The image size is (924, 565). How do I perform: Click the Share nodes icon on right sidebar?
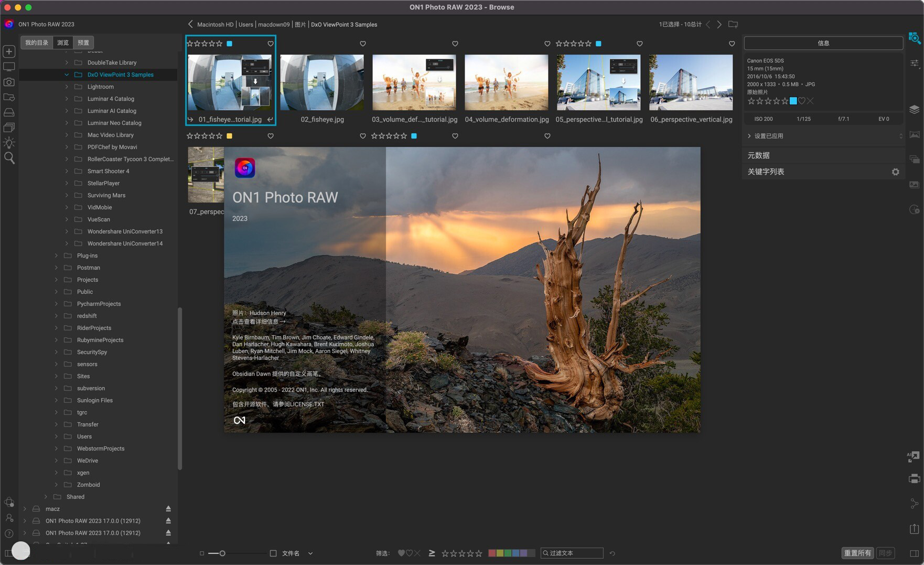pos(914,504)
